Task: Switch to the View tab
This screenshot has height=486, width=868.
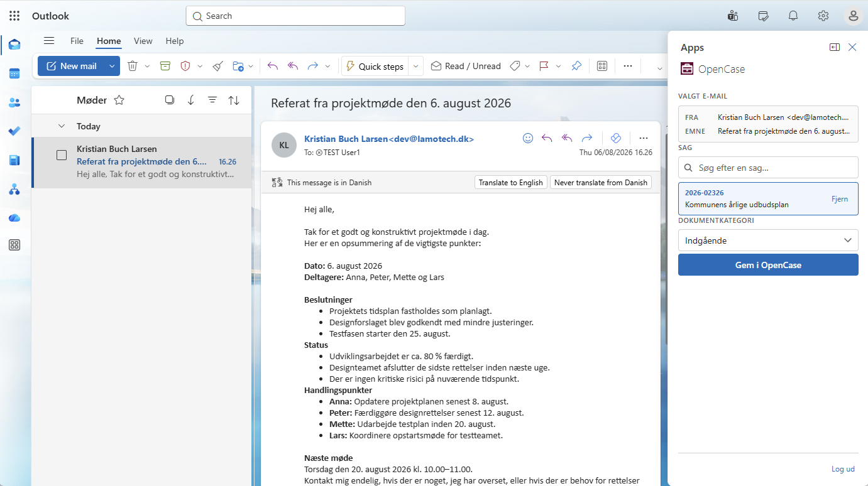Action: pyautogui.click(x=143, y=41)
